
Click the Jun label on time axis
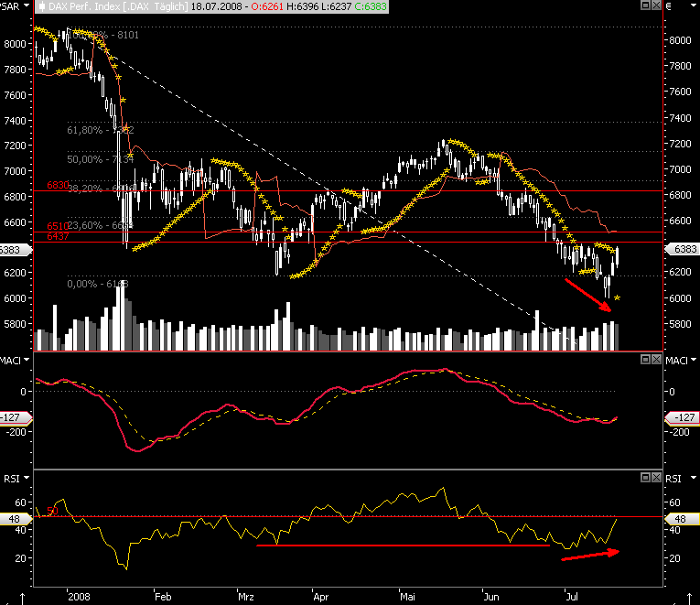coord(491,597)
